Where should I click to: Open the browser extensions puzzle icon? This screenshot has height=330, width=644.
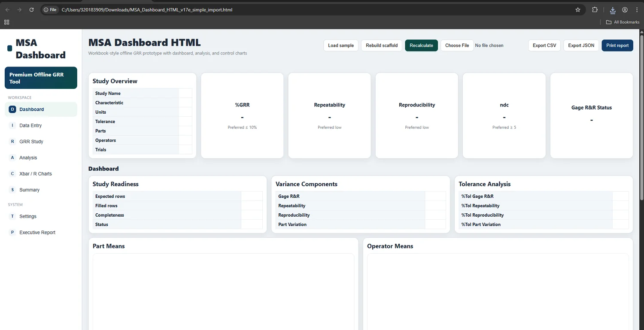595,9
